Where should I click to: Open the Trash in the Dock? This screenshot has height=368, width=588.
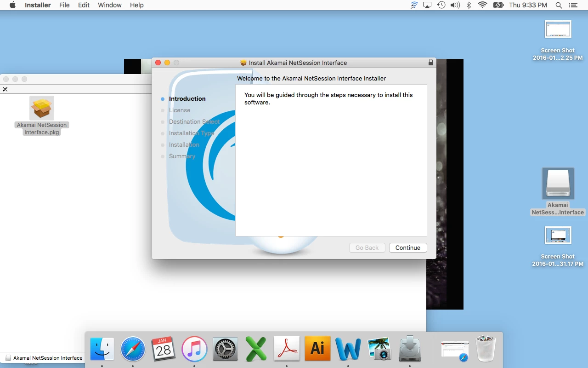(486, 349)
